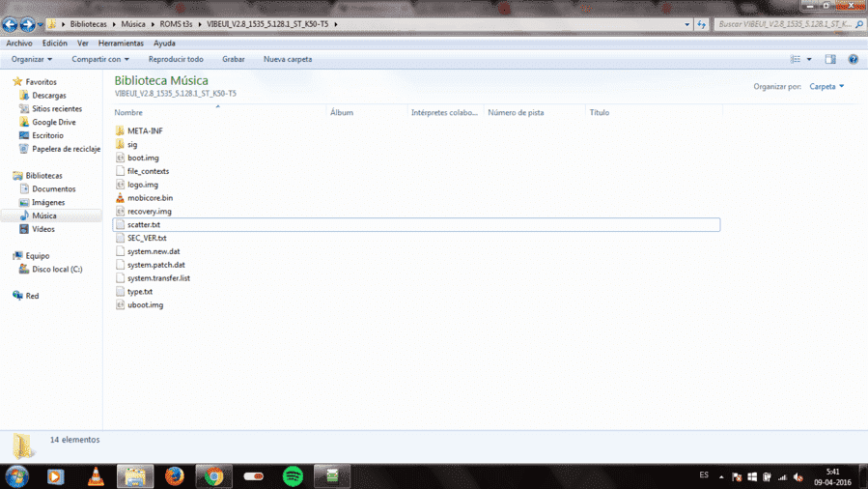Open the volume speaker tray icon

point(798,476)
